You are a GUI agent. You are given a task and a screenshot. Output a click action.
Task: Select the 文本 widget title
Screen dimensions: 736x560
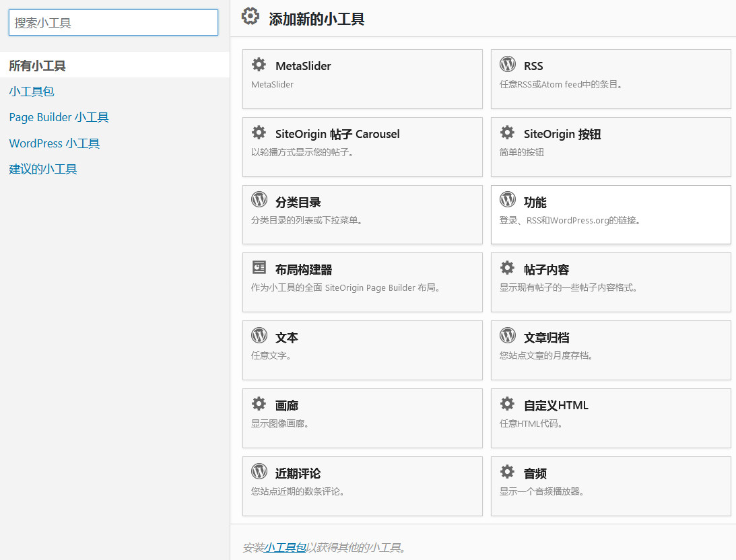pyautogui.click(x=287, y=338)
